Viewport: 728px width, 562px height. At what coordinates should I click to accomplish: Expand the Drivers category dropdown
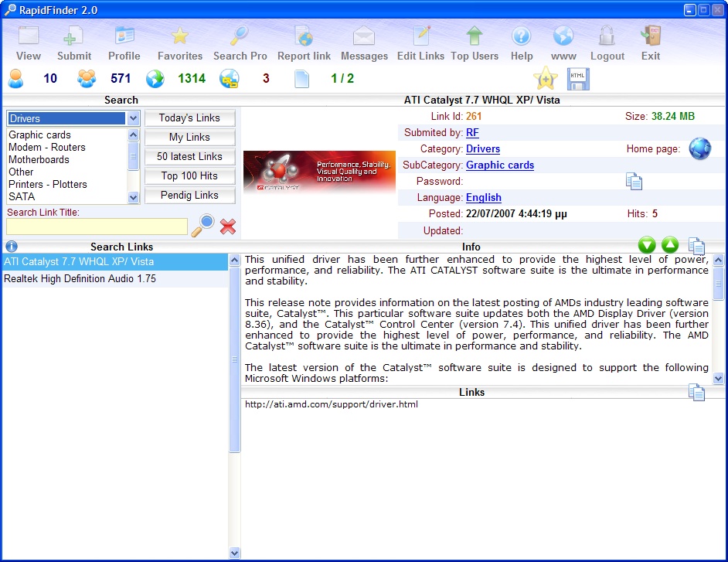click(x=133, y=118)
